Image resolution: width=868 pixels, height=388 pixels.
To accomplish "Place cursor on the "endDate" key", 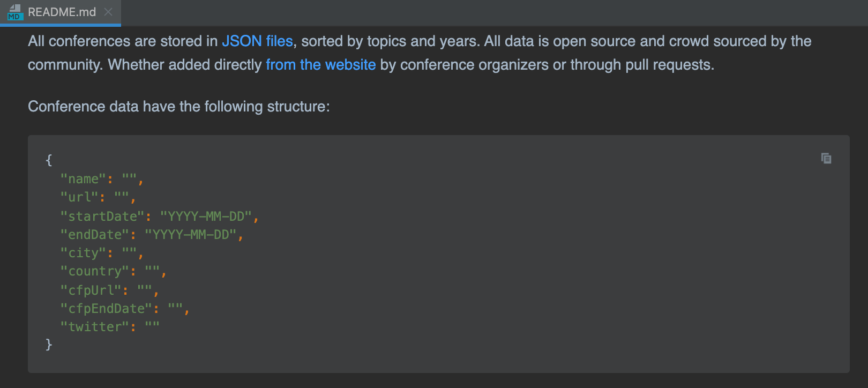I will pyautogui.click(x=94, y=235).
